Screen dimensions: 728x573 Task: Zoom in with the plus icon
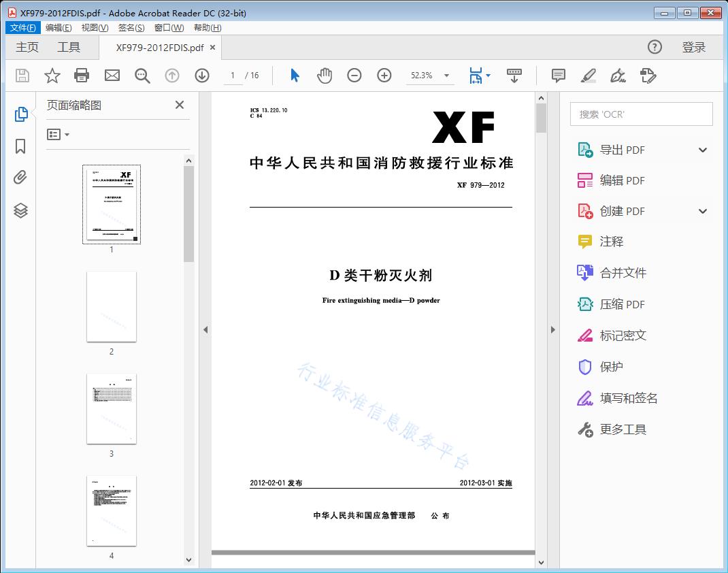(x=384, y=76)
